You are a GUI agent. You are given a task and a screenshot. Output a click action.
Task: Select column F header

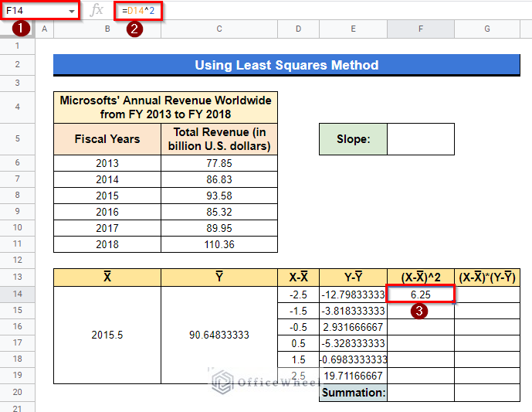click(421, 29)
